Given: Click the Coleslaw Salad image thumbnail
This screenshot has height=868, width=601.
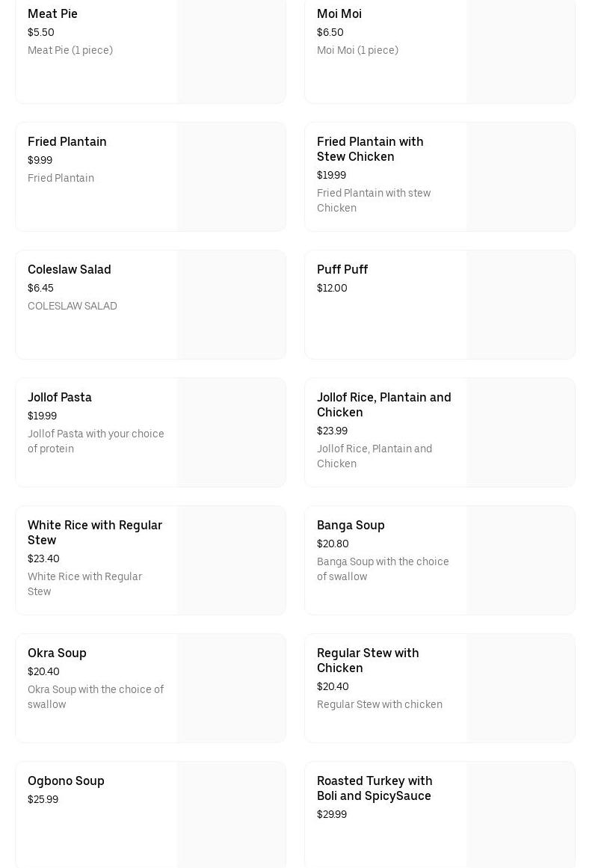Looking at the screenshot, I should point(231,305).
